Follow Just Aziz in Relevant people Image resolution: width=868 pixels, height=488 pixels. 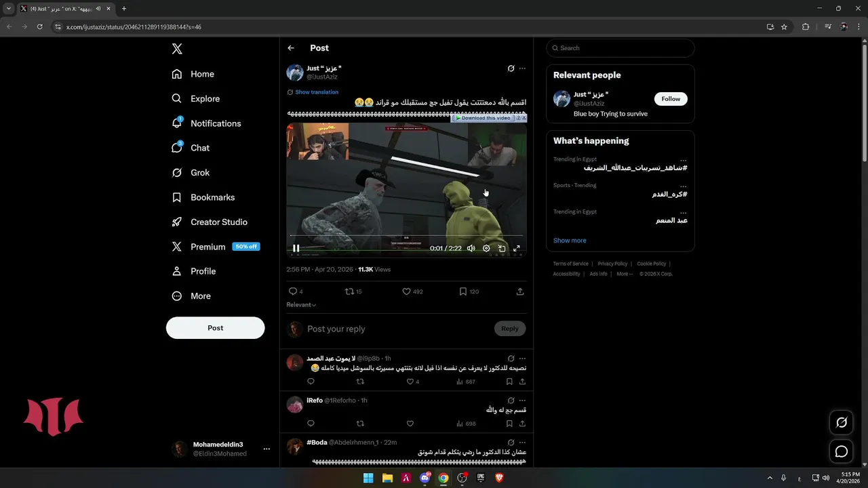(671, 99)
